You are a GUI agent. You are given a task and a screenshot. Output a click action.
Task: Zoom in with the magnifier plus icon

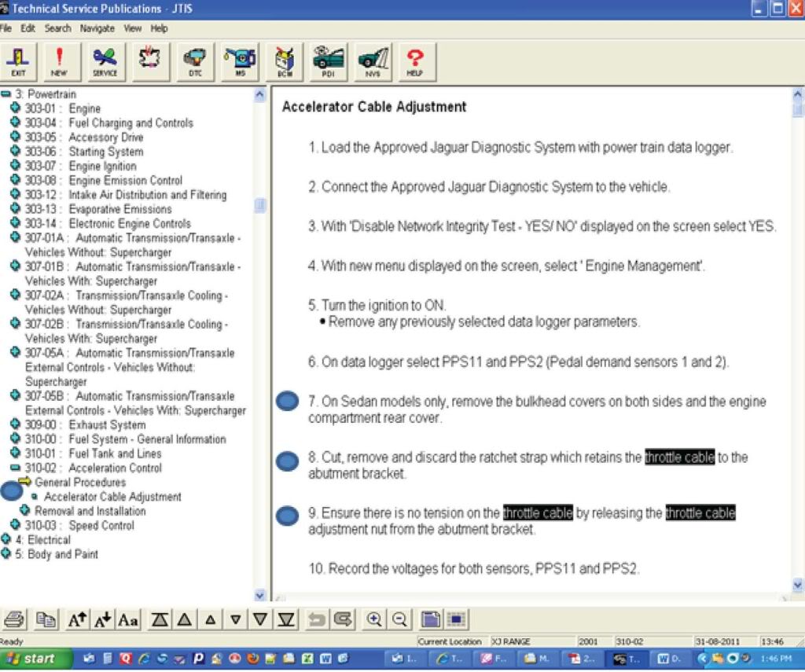(x=374, y=619)
